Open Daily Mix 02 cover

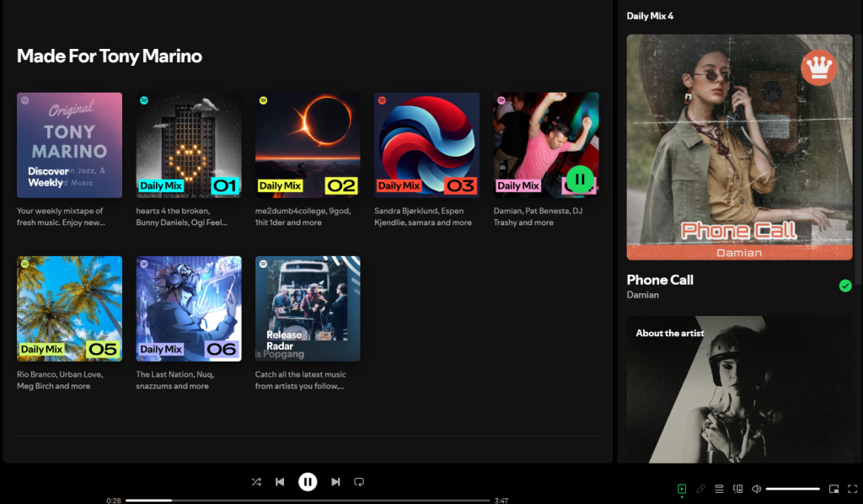(x=308, y=145)
